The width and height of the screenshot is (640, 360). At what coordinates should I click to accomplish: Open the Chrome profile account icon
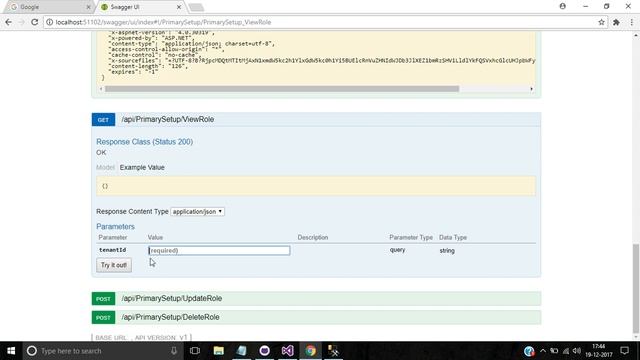click(562, 6)
